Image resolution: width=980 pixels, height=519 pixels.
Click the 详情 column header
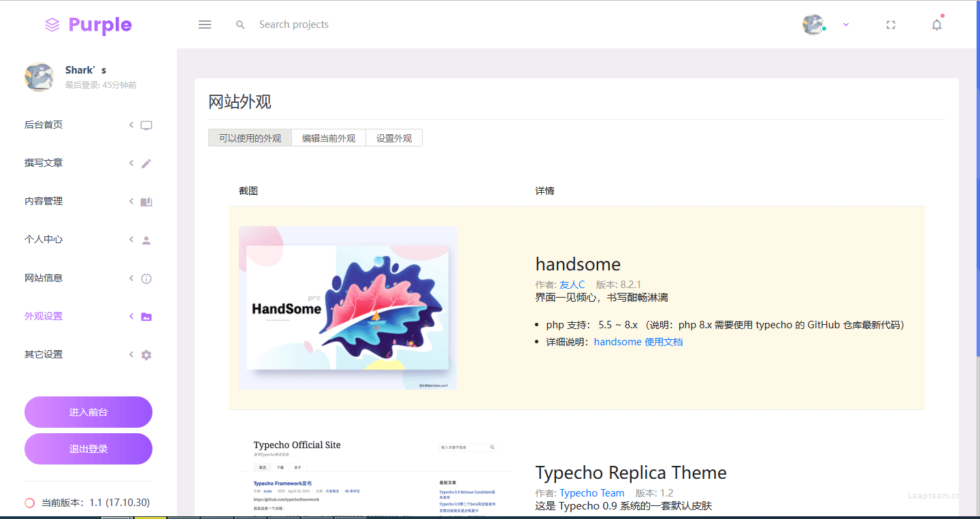(x=545, y=191)
